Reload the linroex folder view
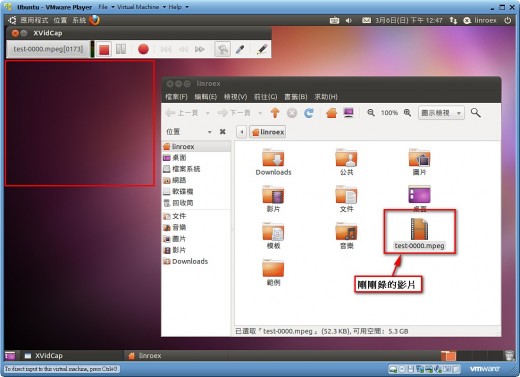This screenshot has height=377, width=520. [x=309, y=113]
